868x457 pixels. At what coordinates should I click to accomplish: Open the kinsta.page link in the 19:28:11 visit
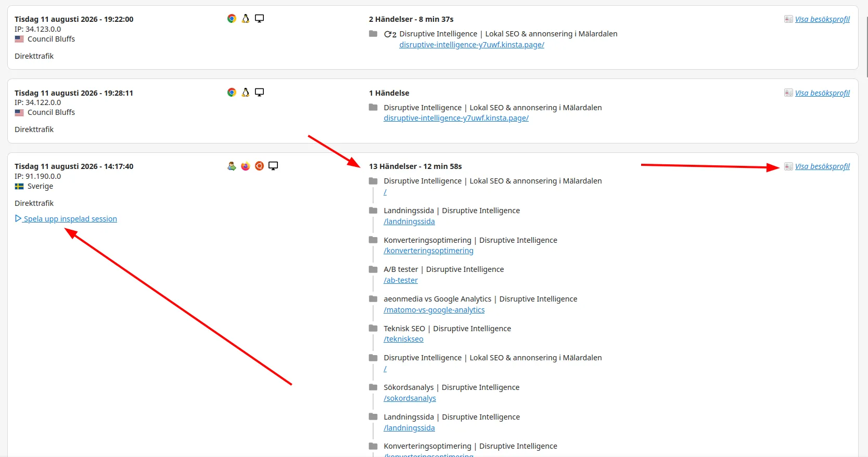click(x=456, y=118)
